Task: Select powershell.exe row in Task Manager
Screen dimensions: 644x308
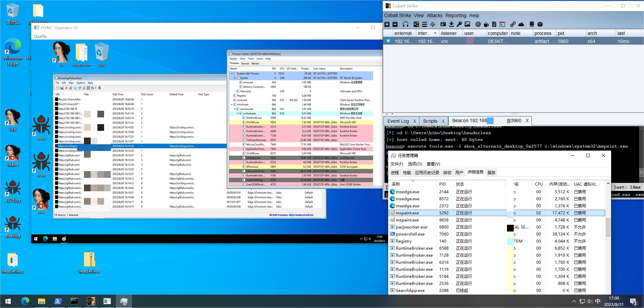Action: pos(497,234)
